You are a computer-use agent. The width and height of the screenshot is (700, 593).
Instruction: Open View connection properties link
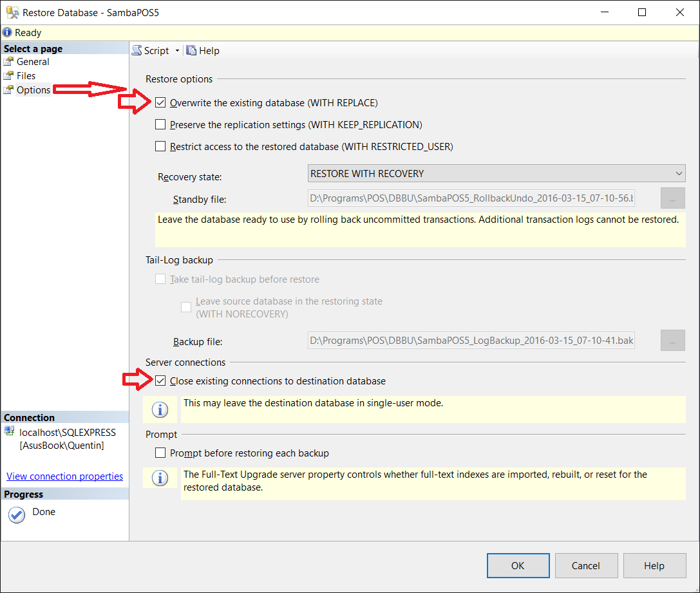tap(65, 476)
